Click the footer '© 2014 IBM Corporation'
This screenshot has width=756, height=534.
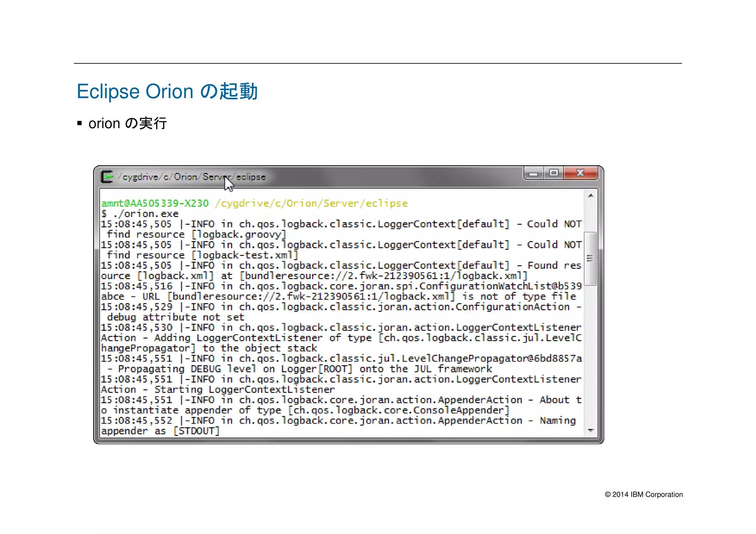[x=644, y=495]
